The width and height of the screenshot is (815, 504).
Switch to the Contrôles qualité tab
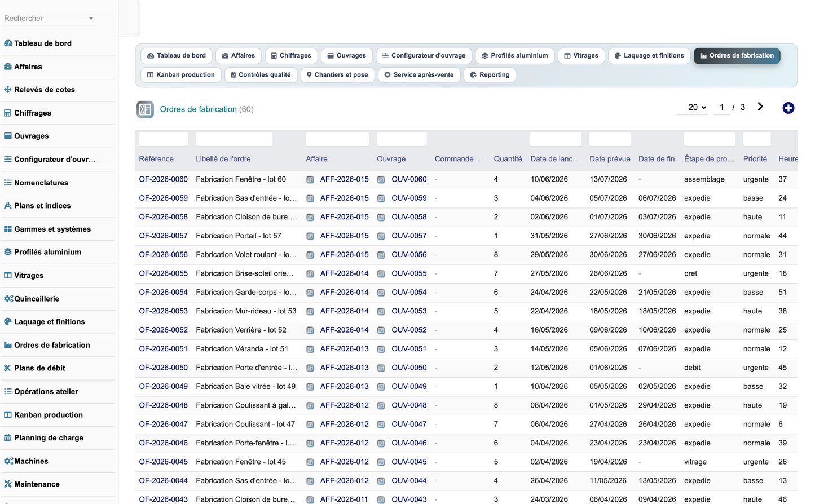261,75
